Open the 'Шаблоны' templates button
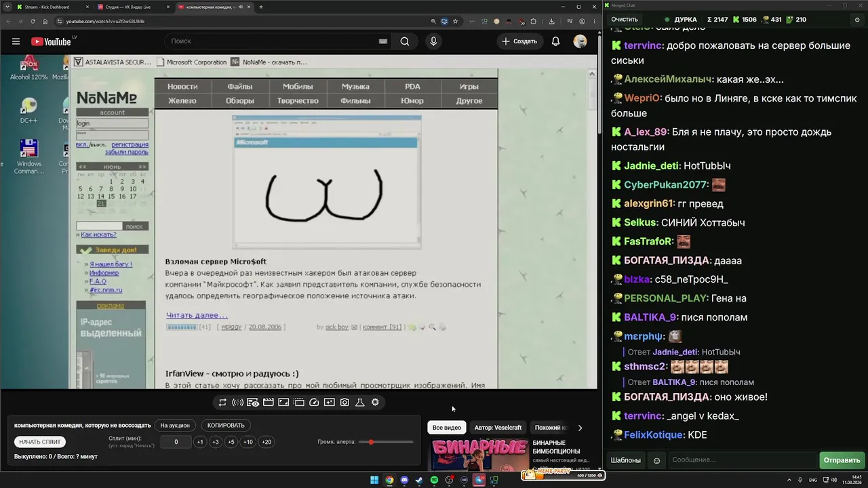Image resolution: width=868 pixels, height=488 pixels. point(625,460)
